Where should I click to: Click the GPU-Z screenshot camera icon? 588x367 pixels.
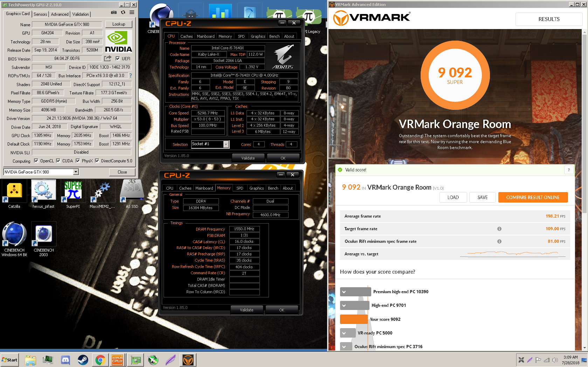pyautogui.click(x=114, y=12)
